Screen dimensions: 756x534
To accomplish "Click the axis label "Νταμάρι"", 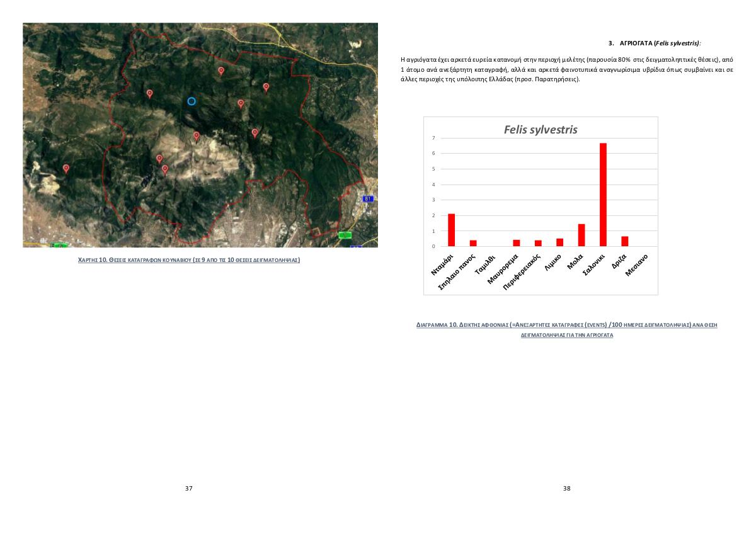I will point(442,264).
